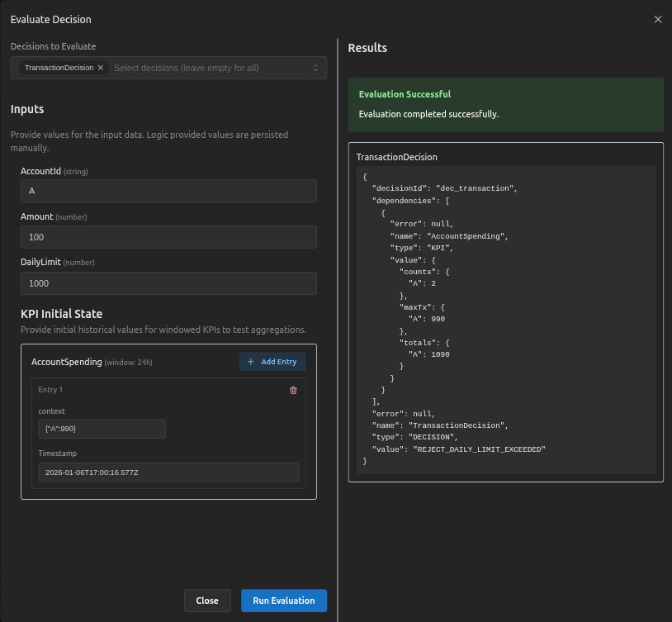This screenshot has width=672, height=622.
Task: Click inside the DailyLimit field
Action: point(168,283)
